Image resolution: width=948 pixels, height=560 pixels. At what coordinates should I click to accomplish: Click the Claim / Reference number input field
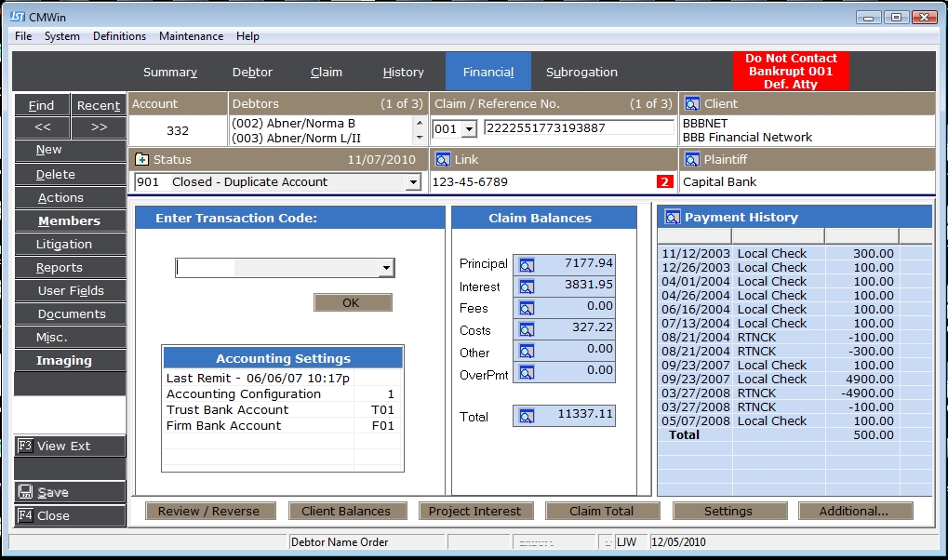579,128
